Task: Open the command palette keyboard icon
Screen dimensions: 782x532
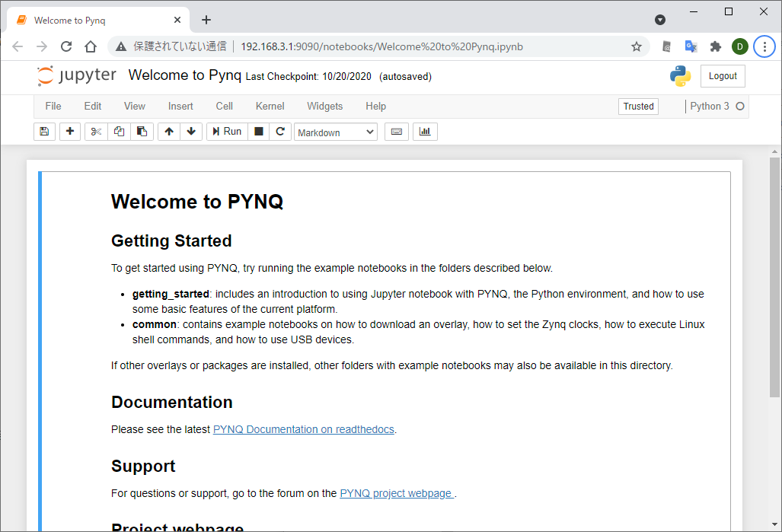Action: point(397,132)
